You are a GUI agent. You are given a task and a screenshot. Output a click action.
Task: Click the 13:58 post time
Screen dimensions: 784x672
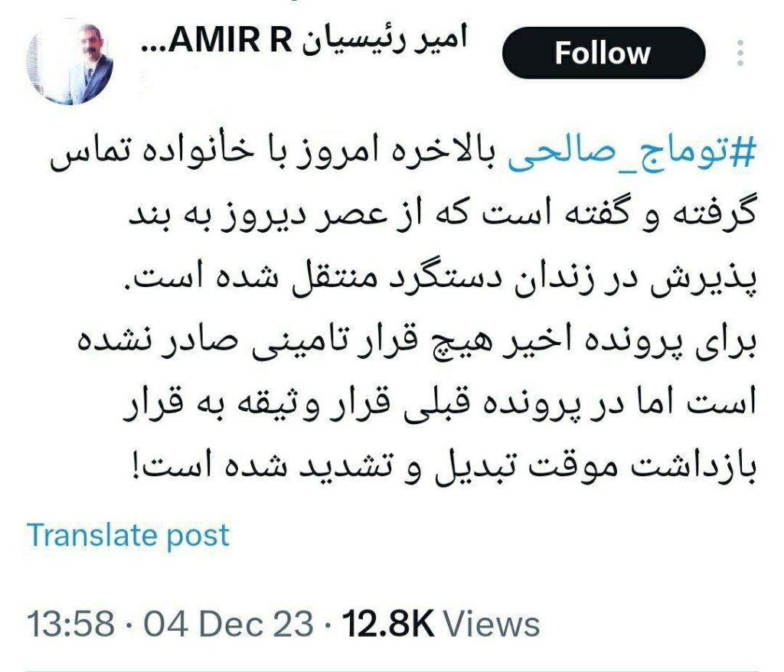70,624
